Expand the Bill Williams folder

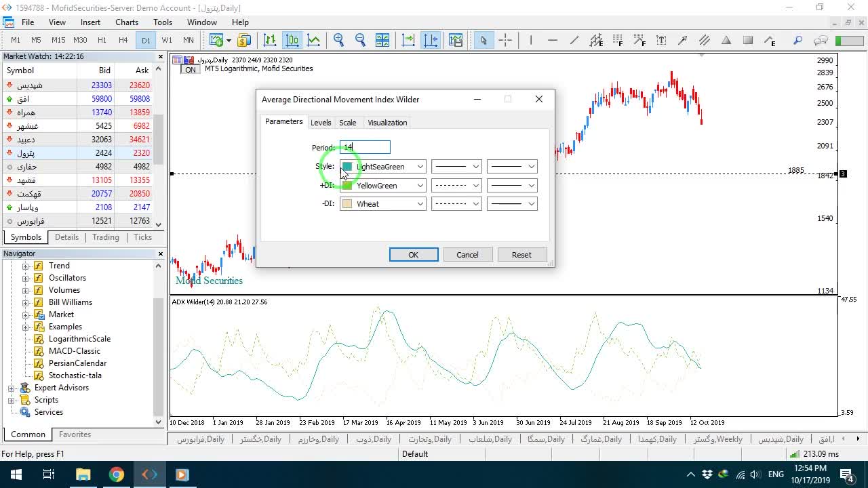pos(26,302)
